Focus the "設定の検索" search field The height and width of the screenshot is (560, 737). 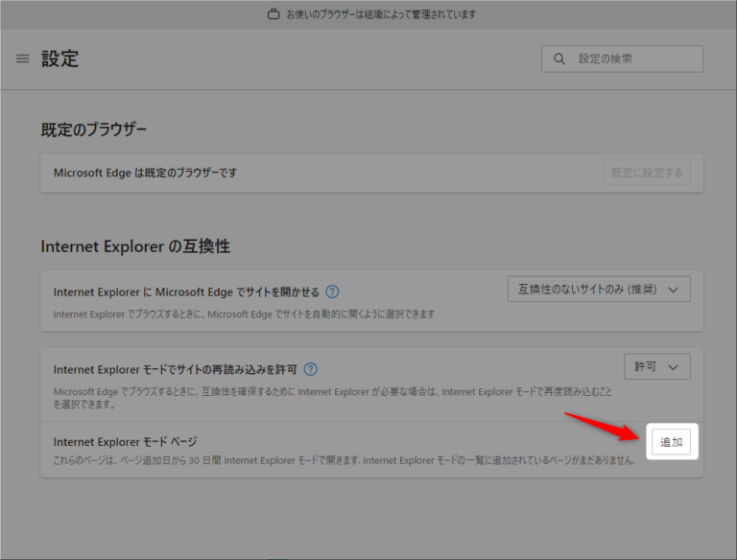click(x=633, y=59)
